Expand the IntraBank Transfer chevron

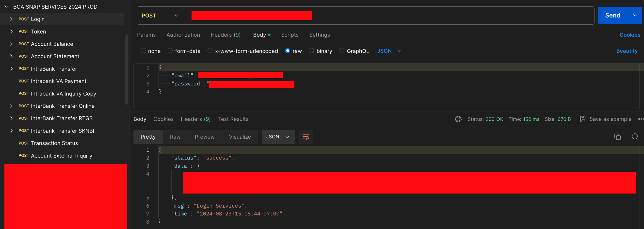click(x=11, y=68)
